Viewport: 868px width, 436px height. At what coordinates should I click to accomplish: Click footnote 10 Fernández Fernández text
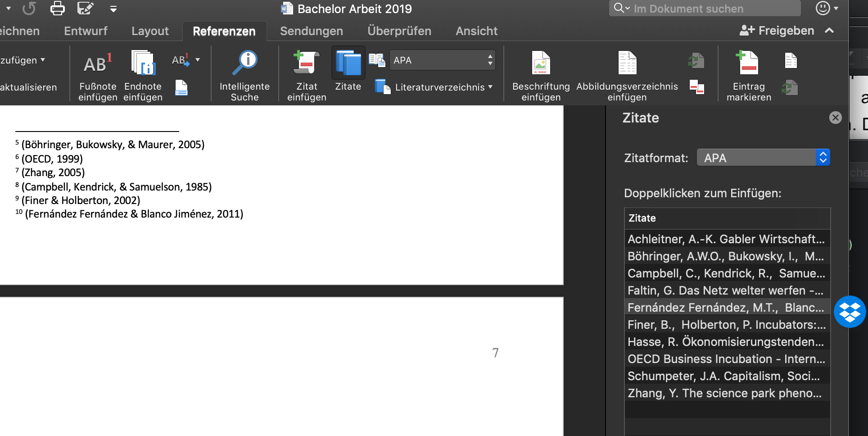[134, 214]
